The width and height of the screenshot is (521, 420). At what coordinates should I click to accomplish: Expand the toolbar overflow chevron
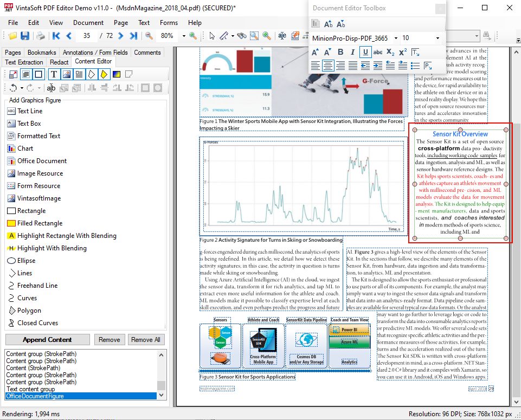tap(518, 40)
